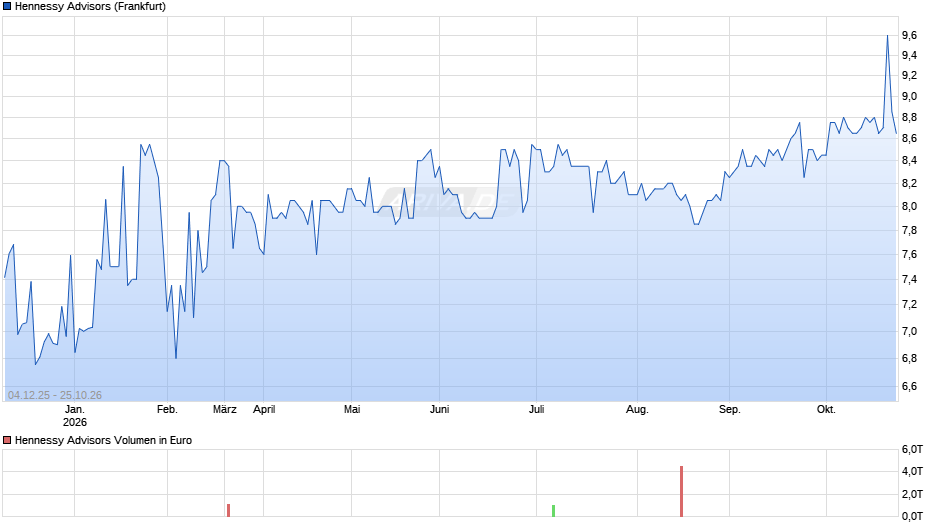
Task: Click the 9,6 price axis value
Action: click(x=909, y=35)
